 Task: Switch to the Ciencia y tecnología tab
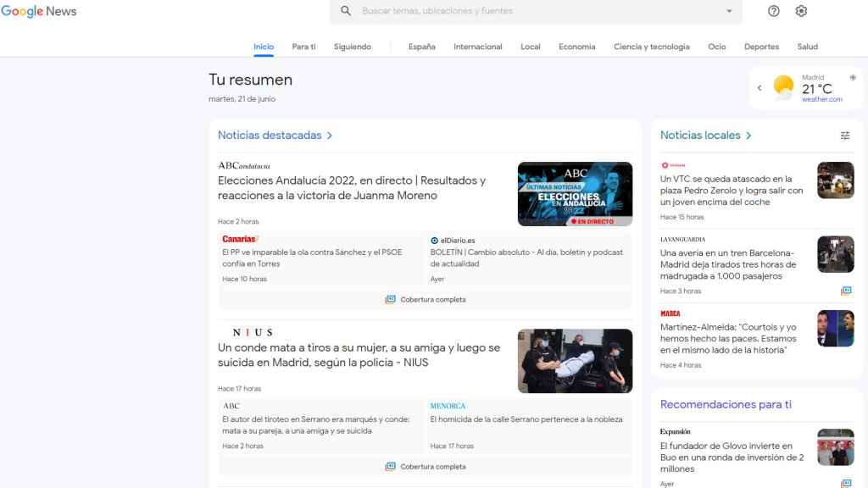pyautogui.click(x=651, y=47)
